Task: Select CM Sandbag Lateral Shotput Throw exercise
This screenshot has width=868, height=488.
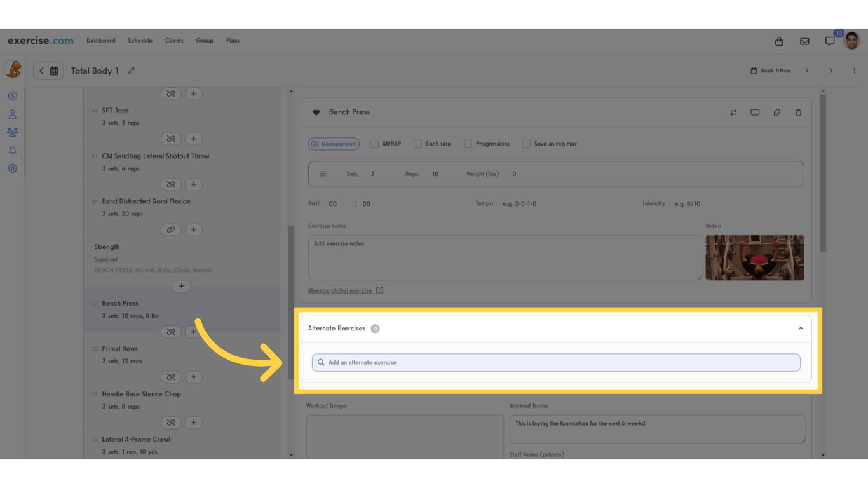Action: 182,162
